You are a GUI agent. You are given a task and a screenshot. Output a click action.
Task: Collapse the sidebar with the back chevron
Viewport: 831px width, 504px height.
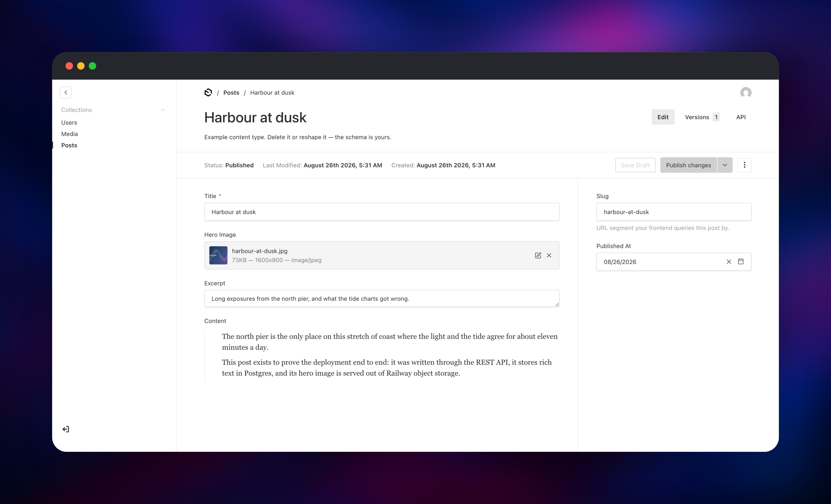point(66,92)
